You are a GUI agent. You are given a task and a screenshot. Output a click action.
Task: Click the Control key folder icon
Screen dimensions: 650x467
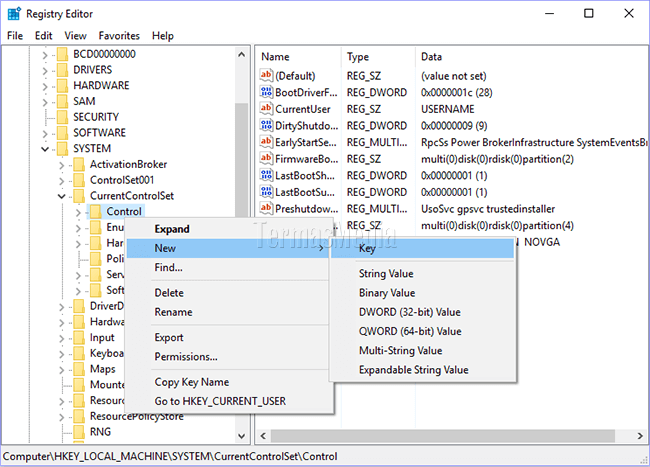(96, 211)
